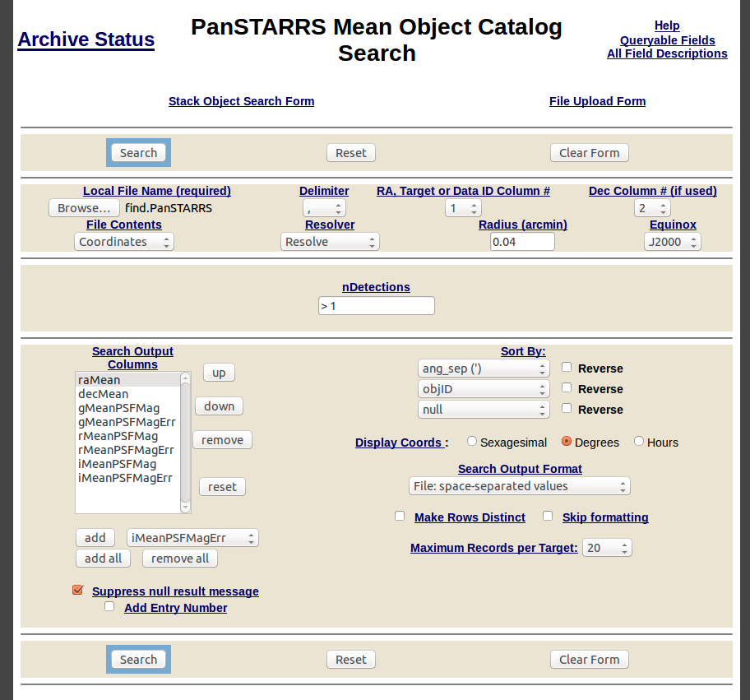The width and height of the screenshot is (750, 700).
Task: Open the Help link
Action: 667,25
